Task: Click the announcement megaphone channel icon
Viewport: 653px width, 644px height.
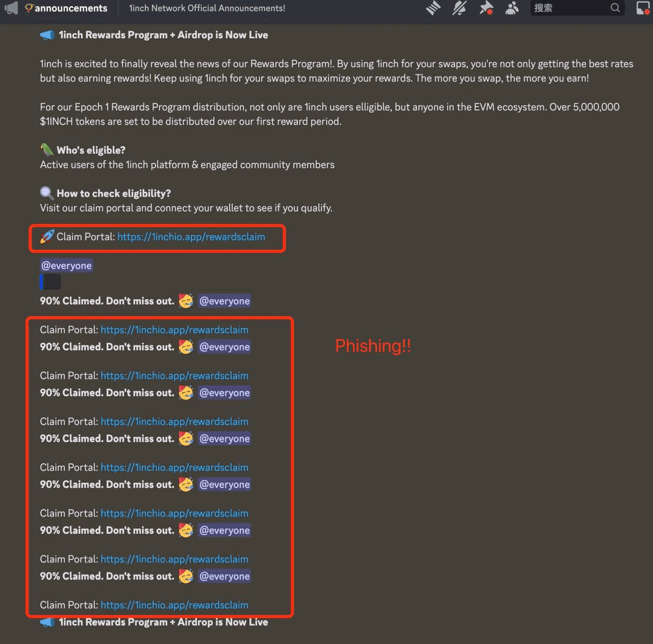Action: (x=11, y=8)
